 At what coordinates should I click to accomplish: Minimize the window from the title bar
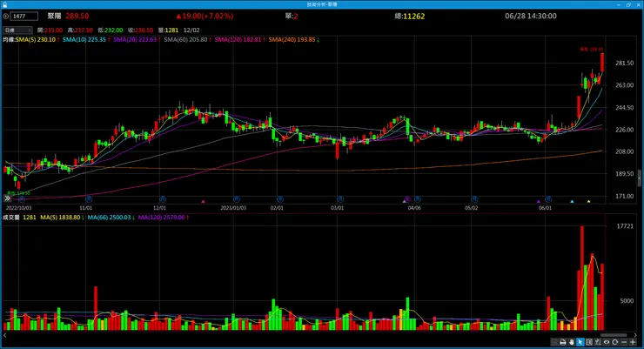619,4
